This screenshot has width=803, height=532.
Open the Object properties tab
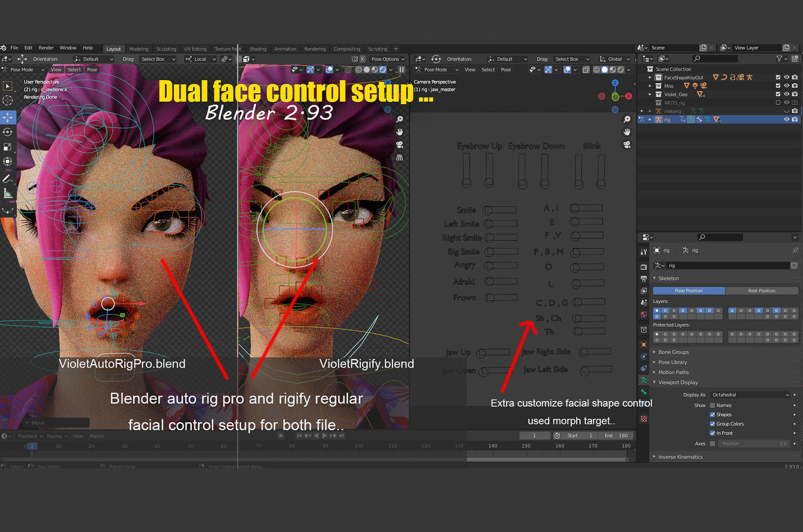(643, 344)
